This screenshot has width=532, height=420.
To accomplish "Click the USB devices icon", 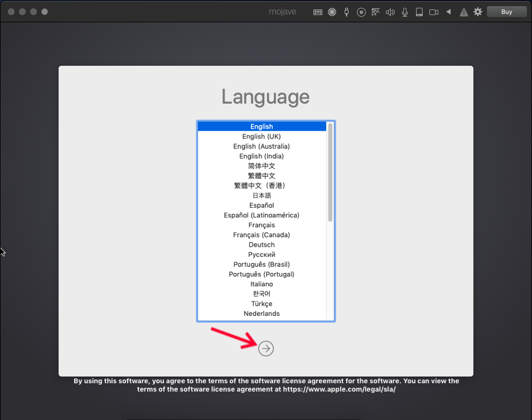I will point(346,12).
